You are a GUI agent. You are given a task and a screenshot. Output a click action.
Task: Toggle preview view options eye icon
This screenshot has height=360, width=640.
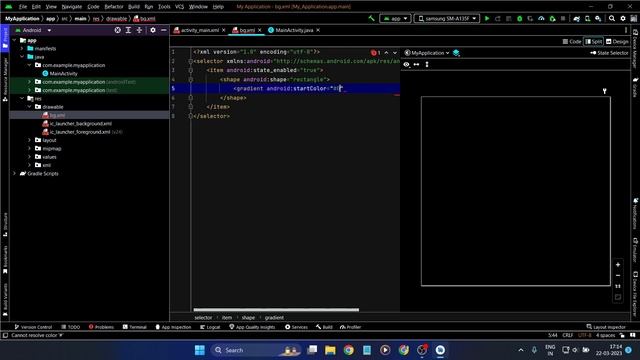(x=407, y=64)
